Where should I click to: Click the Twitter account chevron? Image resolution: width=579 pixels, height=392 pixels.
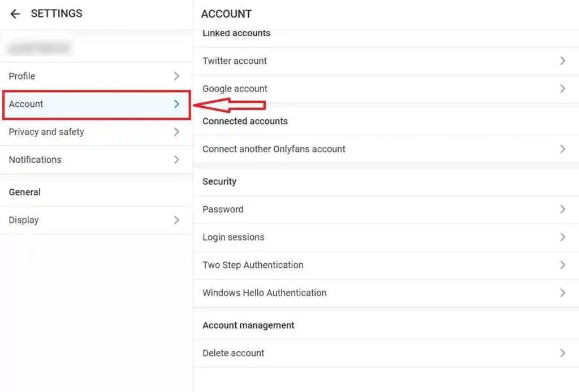563,61
